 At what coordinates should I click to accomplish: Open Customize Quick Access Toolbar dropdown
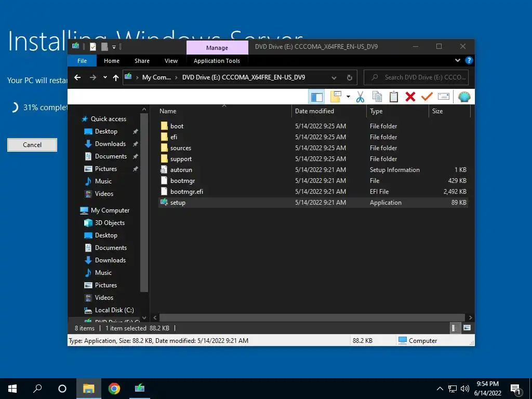click(x=114, y=47)
